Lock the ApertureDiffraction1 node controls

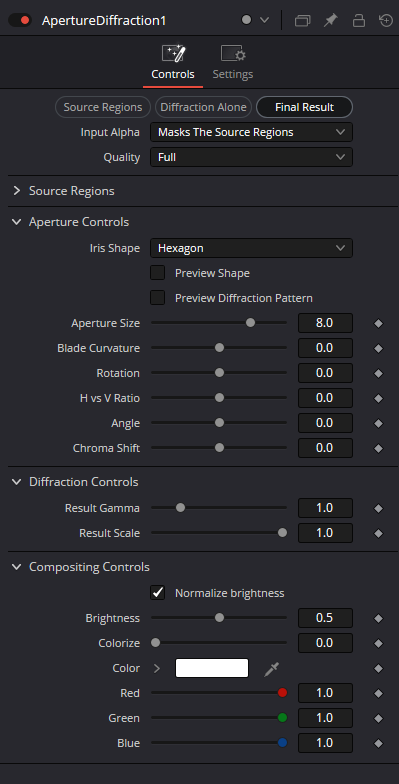(358, 20)
